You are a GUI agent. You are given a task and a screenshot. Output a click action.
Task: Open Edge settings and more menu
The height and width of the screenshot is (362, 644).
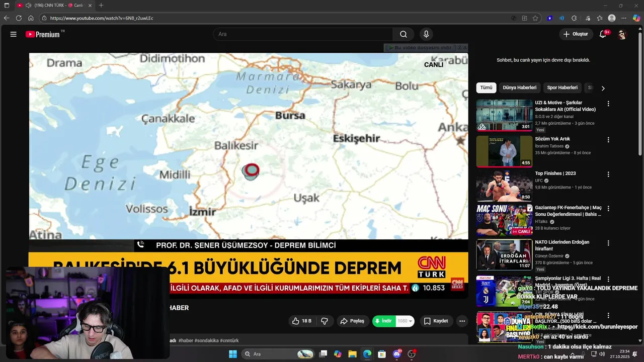coord(624,18)
